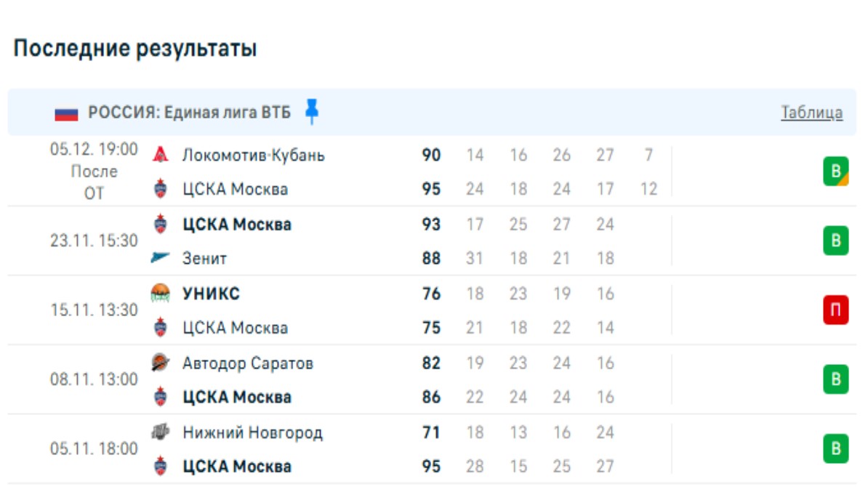Image resolution: width=868 pixels, height=487 pixels.
Task: Click the red П loss badge
Action: pos(835,310)
